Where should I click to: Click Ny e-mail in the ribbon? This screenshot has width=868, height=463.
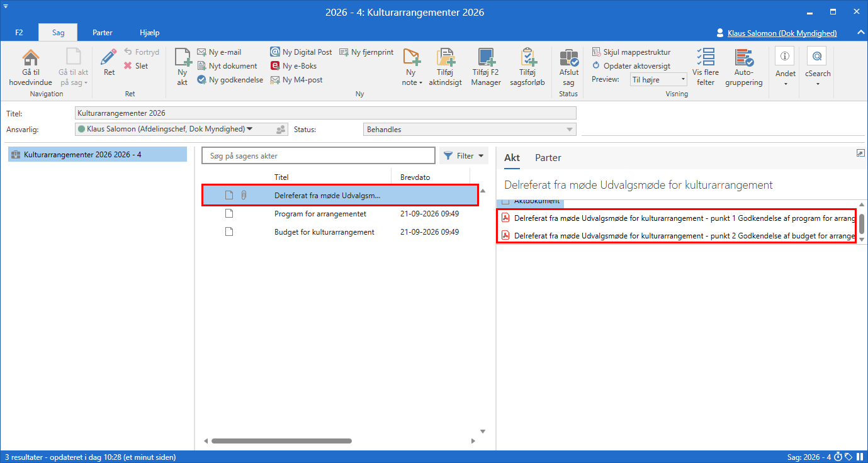point(219,52)
